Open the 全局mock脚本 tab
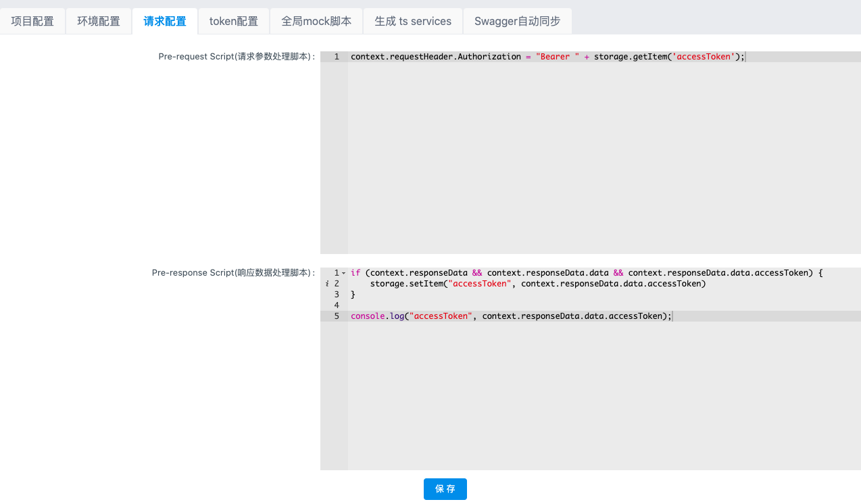This screenshot has height=504, width=861. (x=316, y=21)
